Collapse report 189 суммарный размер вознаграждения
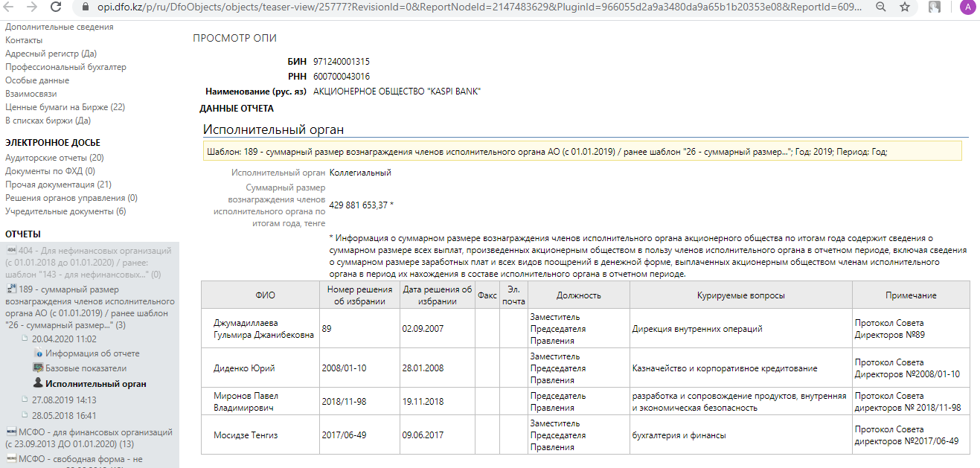Image resolution: width=980 pixels, height=468 pixels. pos(90,307)
